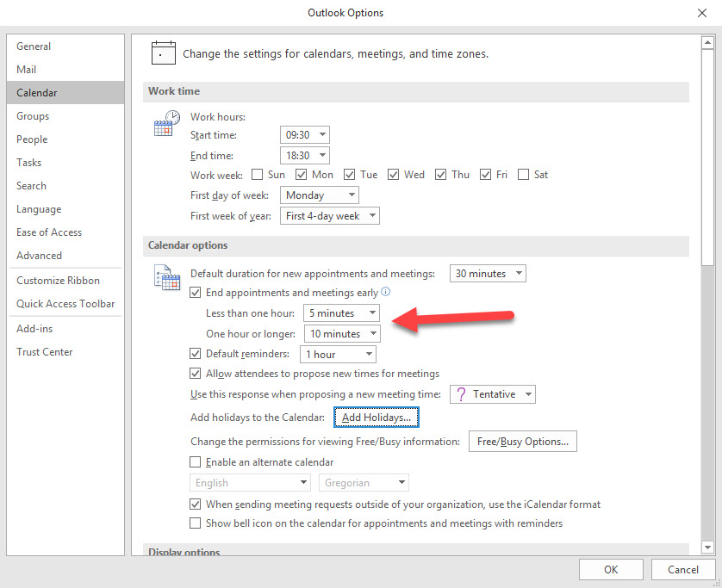Uncheck the Thu work week checkbox
Viewport: 722px width, 588px height.
click(440, 175)
